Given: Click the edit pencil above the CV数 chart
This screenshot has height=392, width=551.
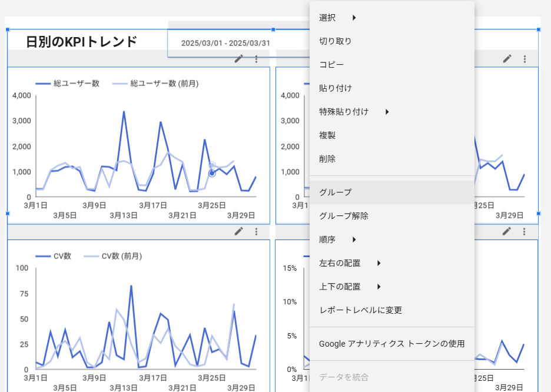Looking at the screenshot, I should (238, 231).
